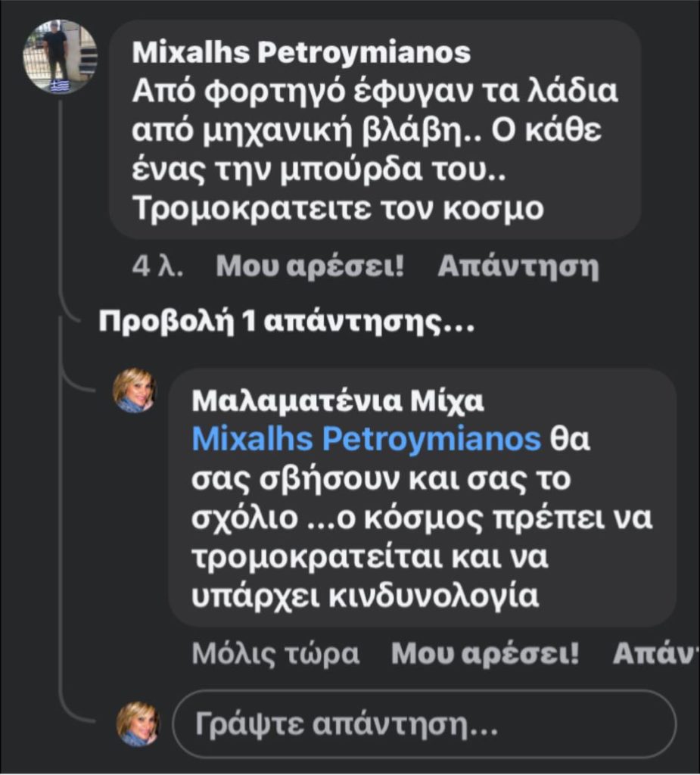The width and height of the screenshot is (700, 775).
Task: Click the text Τρομοκρατειτε τον κοσμο
Action: [x=338, y=208]
